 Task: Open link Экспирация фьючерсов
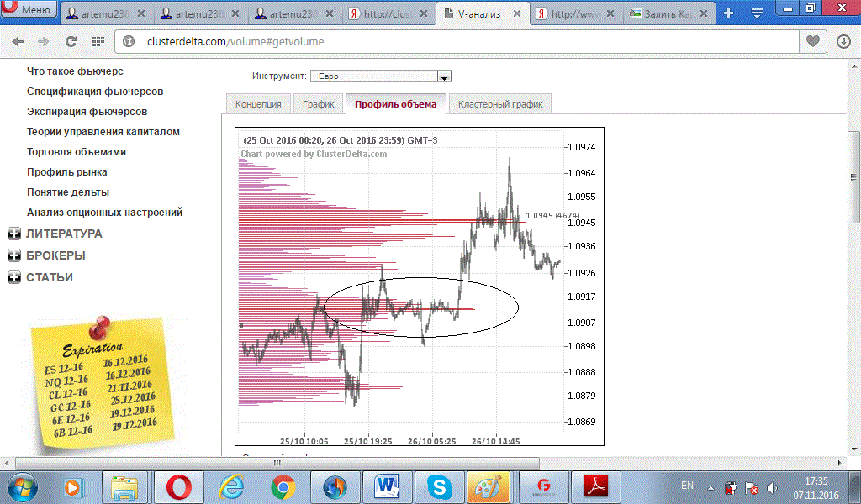(x=87, y=112)
